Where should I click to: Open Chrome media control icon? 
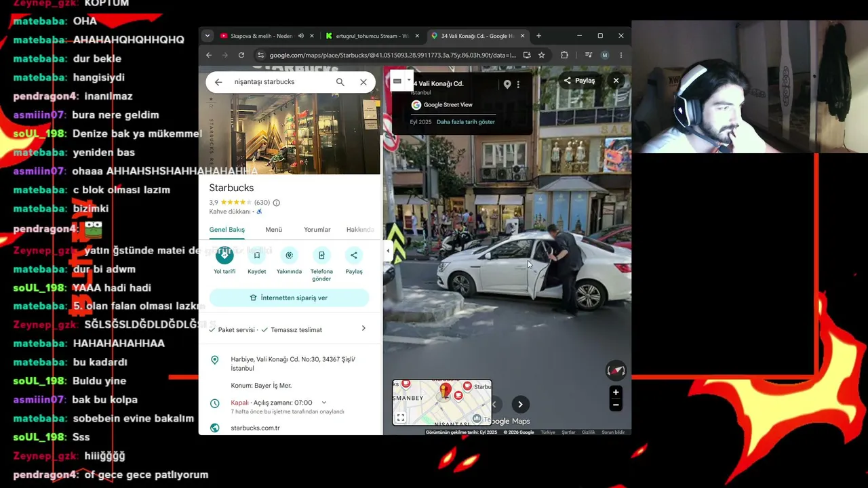click(x=588, y=55)
